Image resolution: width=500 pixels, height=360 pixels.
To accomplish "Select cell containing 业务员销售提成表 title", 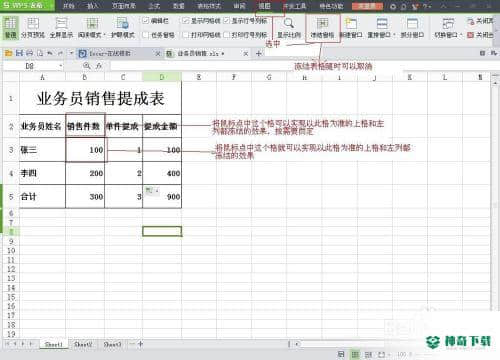I will 100,98.
